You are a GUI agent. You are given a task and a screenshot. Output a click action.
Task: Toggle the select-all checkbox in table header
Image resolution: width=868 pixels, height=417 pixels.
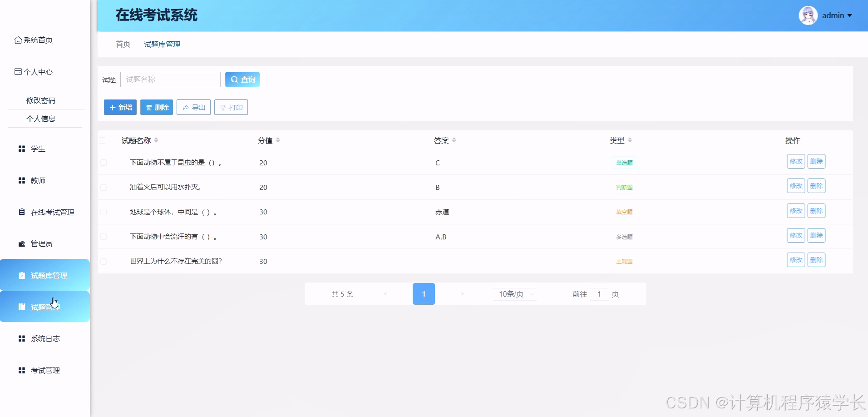[103, 140]
